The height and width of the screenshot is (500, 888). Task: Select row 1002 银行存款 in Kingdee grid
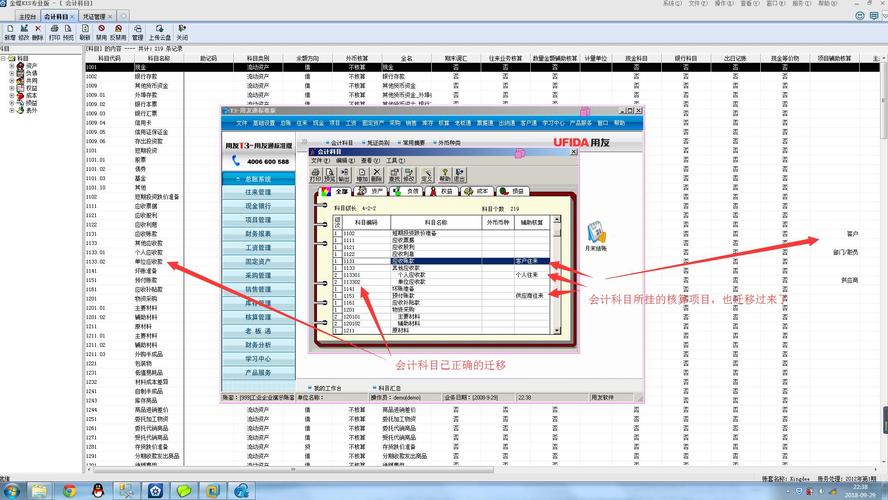484,76
